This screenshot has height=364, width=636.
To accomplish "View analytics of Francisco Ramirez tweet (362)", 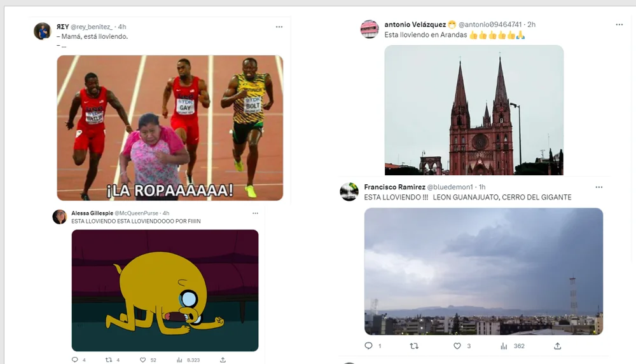I will tap(512, 346).
